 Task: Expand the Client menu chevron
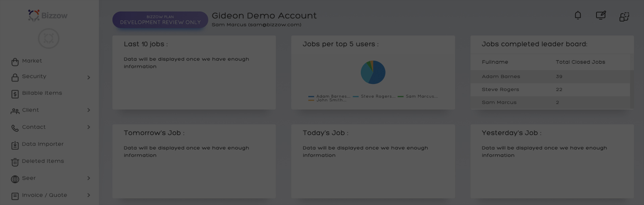[89, 110]
